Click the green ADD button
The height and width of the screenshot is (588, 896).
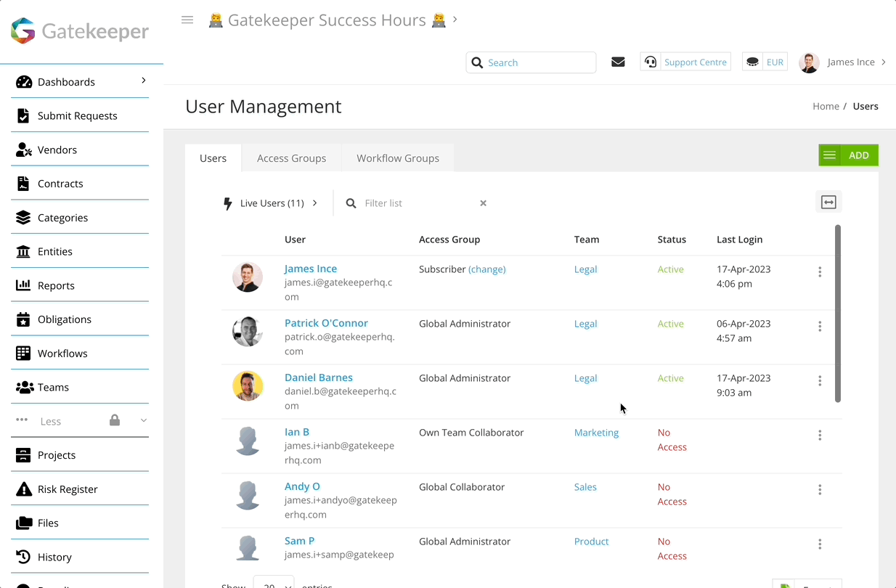click(x=859, y=155)
